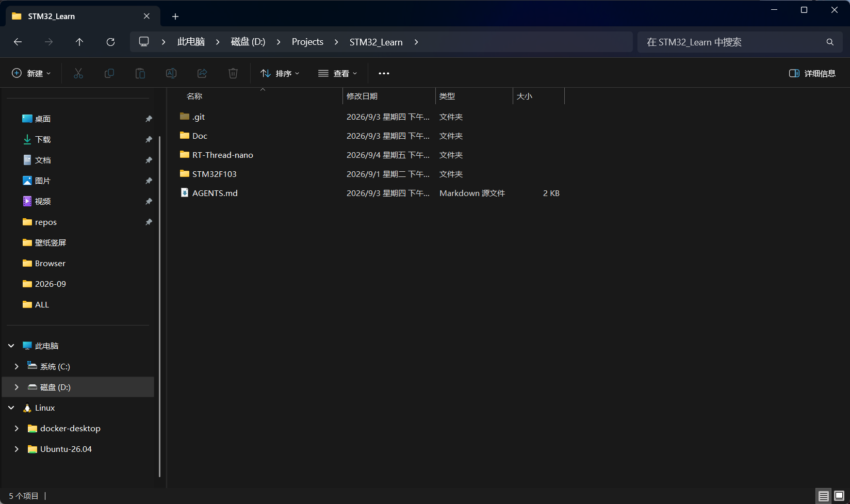Go up one folder level
This screenshot has width=850, height=504.
click(x=79, y=42)
